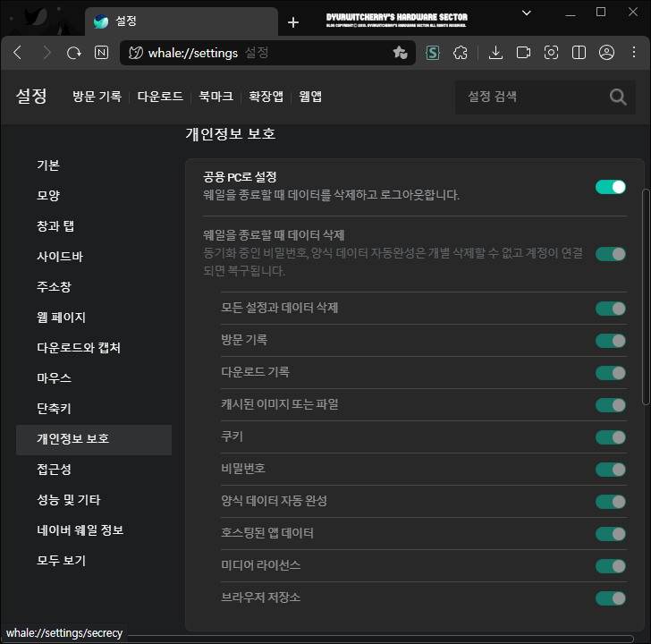
Task: Open 다운로드 top link
Action: (160, 97)
